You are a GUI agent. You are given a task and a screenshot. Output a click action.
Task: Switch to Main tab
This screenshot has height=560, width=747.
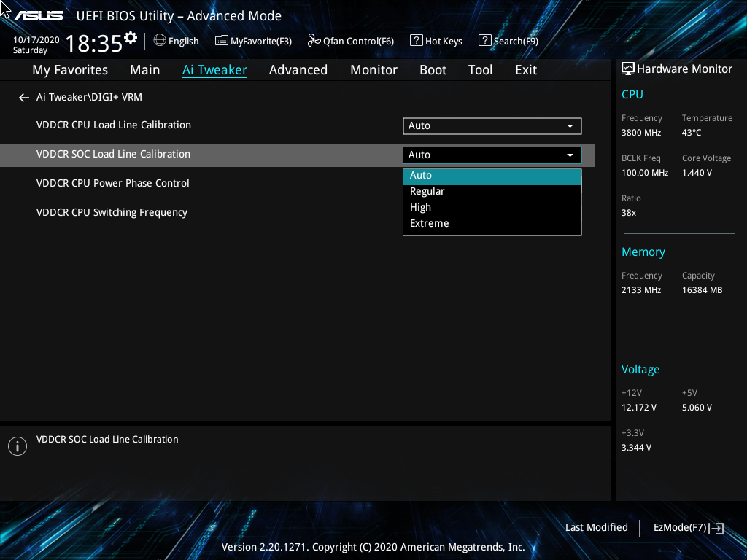pos(145,70)
